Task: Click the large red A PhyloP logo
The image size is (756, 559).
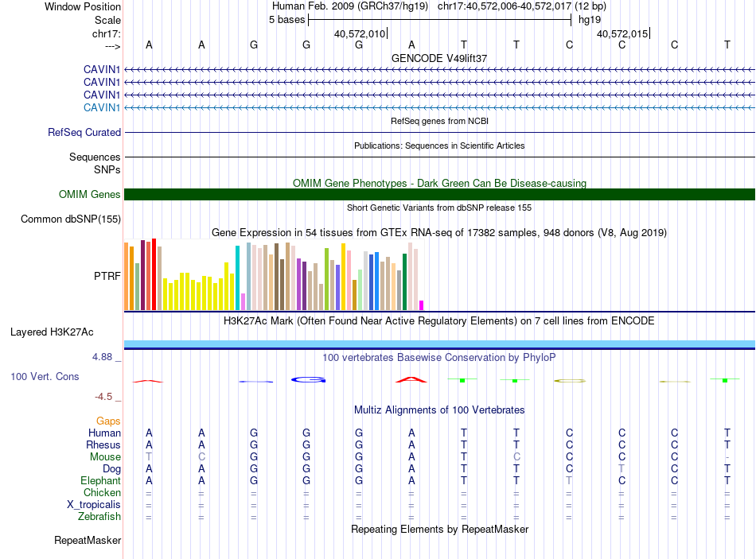Action: click(411, 379)
